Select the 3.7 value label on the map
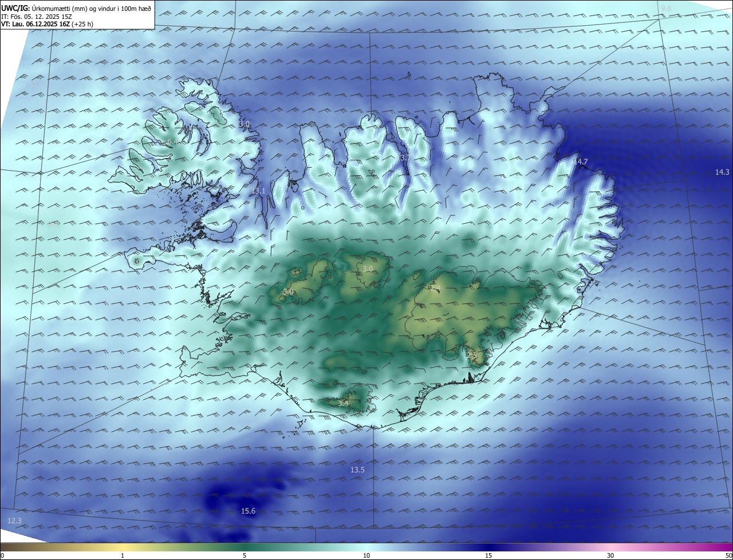This screenshot has width=733, height=560. click(404, 157)
